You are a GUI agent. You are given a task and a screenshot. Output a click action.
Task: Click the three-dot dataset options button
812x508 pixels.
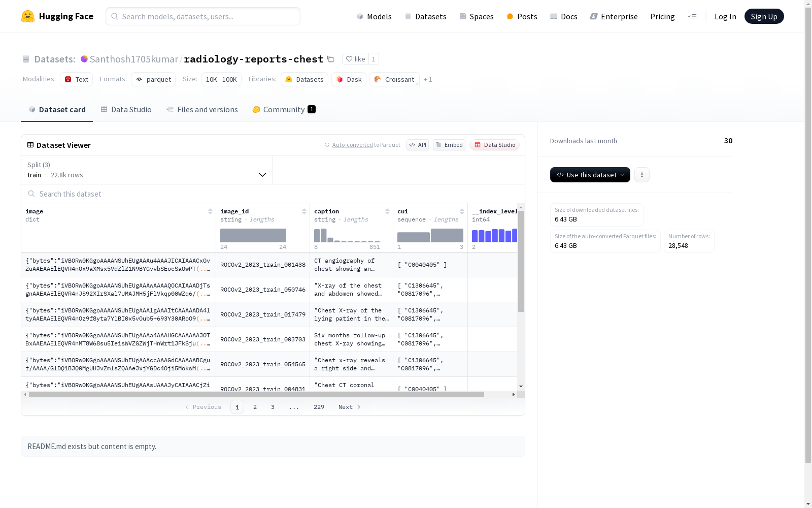coord(642,175)
